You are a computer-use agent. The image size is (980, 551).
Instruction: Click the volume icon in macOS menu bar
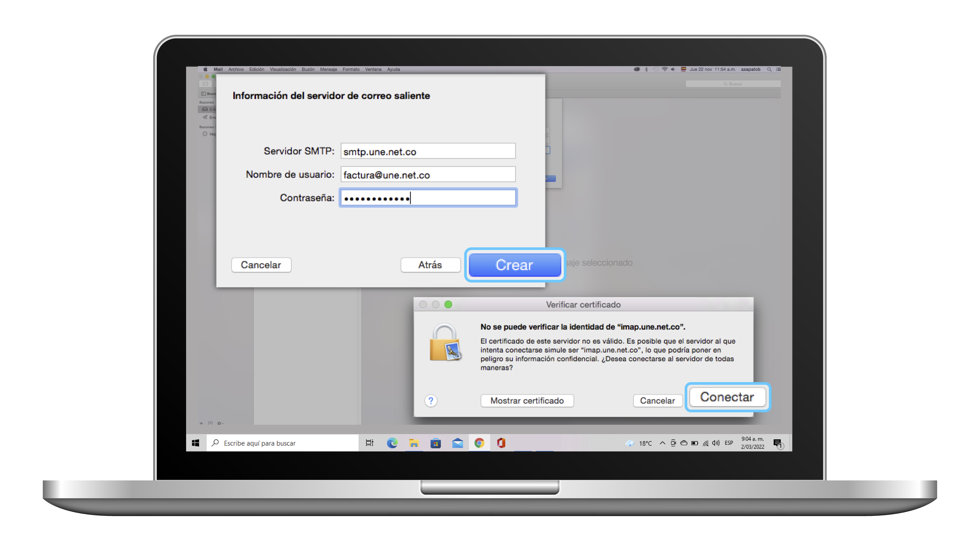[x=673, y=69]
